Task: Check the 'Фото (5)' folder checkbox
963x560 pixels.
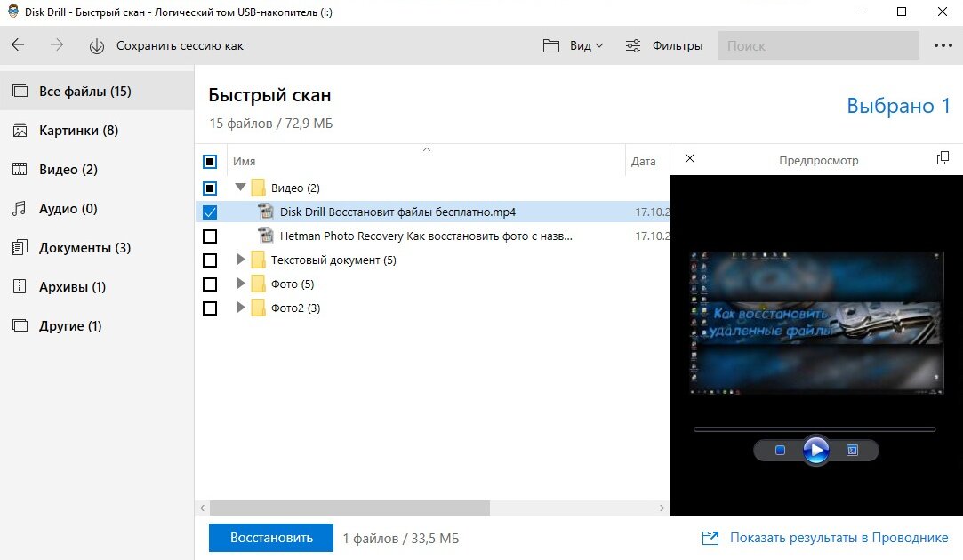Action: coord(210,284)
